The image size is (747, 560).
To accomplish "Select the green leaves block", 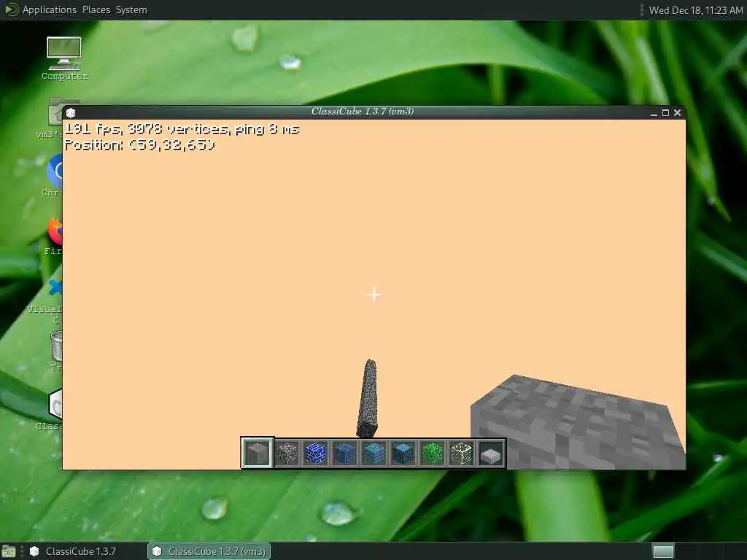I will pyautogui.click(x=432, y=454).
